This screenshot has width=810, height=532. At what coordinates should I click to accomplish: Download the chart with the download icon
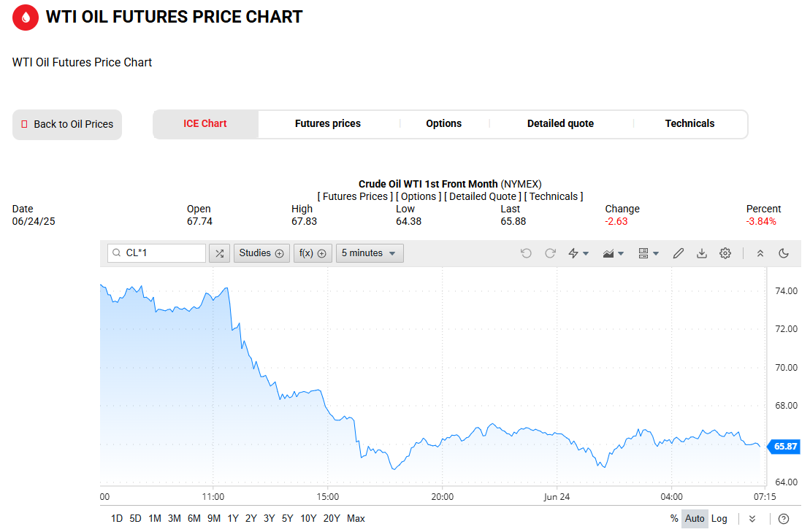tap(701, 253)
